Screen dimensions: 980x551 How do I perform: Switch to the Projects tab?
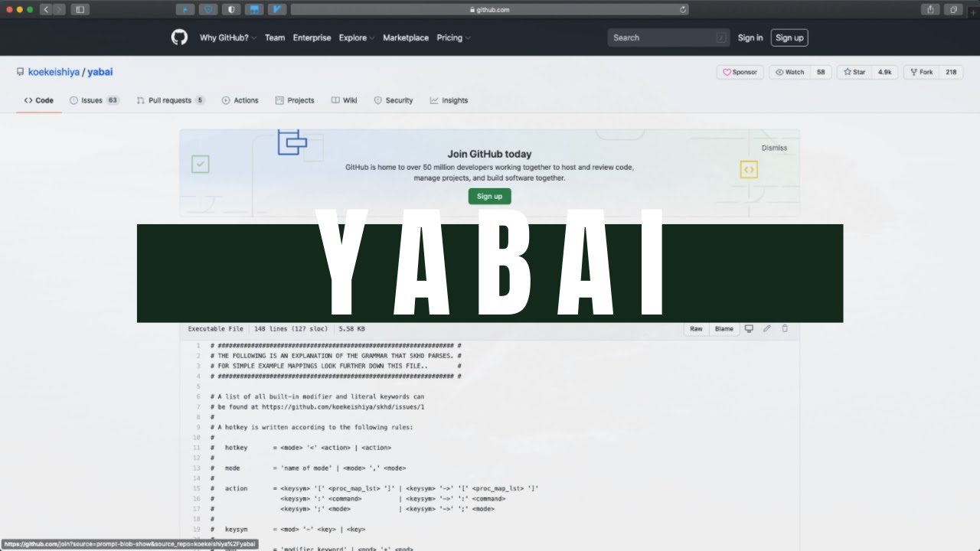pos(295,100)
